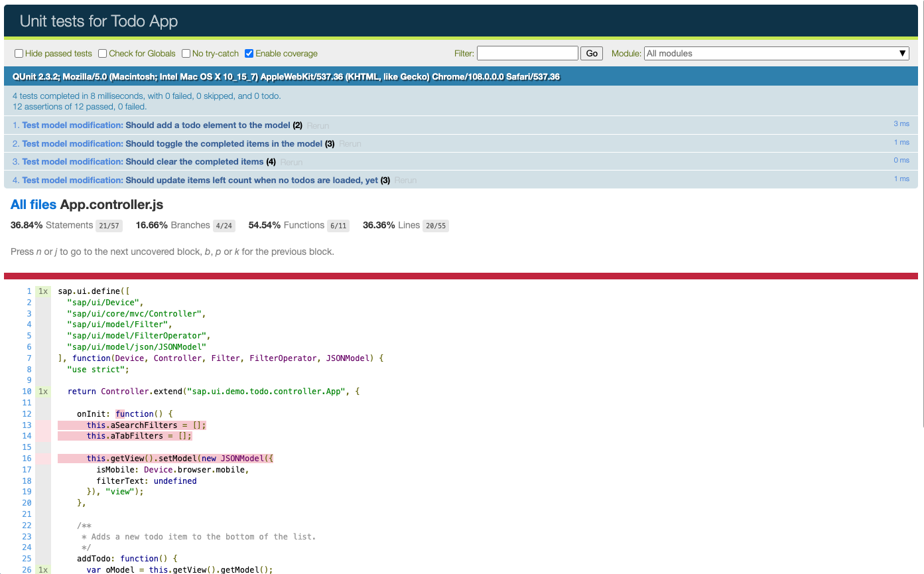The image size is (924, 574).
Task: Click the uncovered line 'this.aTabFilters = [];'
Action: point(139,436)
